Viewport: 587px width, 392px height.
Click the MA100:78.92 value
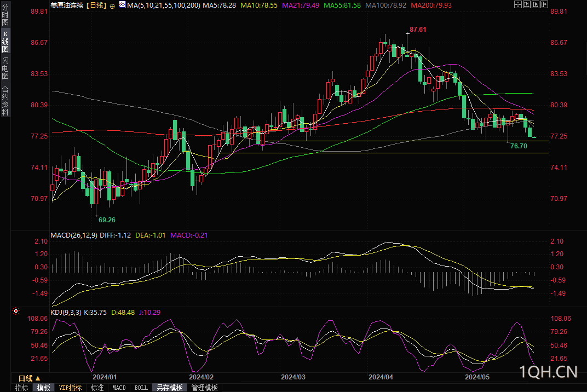click(x=386, y=5)
